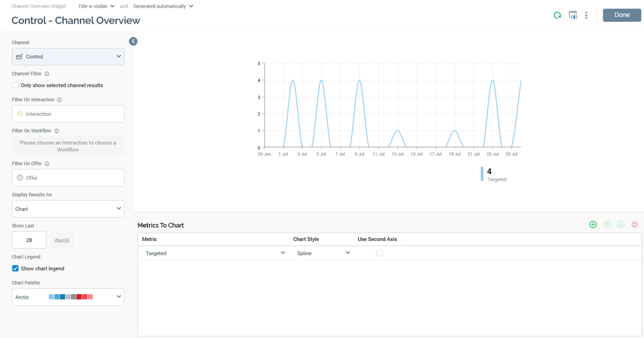Open the Title is visible menu
The width and height of the screenshot is (644, 338).
point(96,6)
